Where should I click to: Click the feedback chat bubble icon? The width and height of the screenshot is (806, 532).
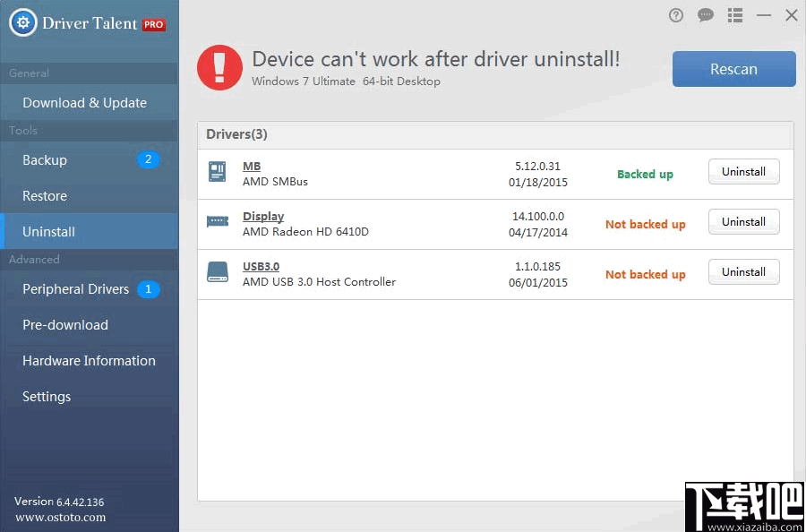coord(706,15)
